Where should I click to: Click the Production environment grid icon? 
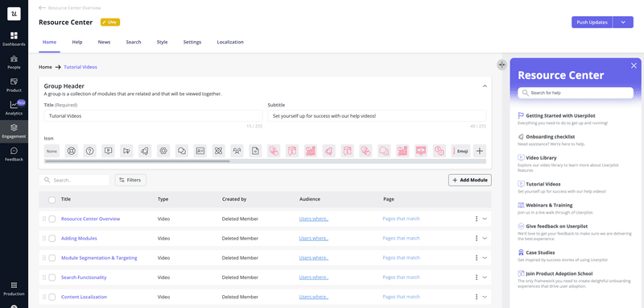[x=14, y=285]
